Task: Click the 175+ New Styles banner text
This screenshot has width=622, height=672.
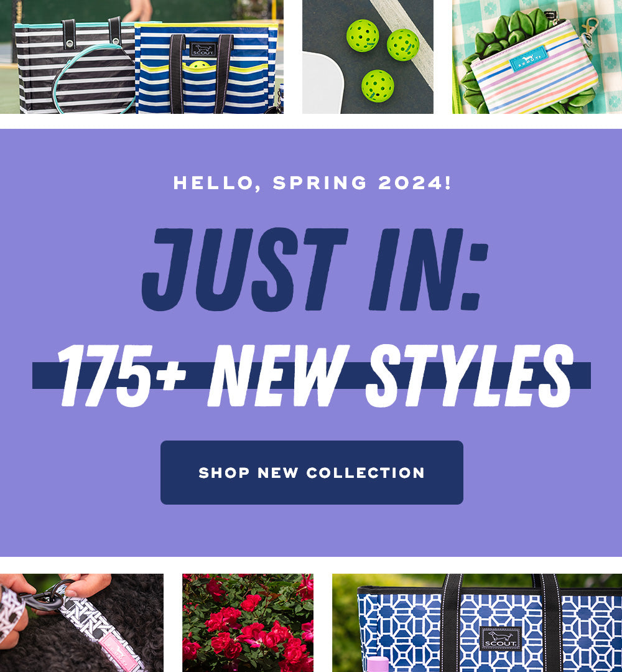Action: click(315, 375)
